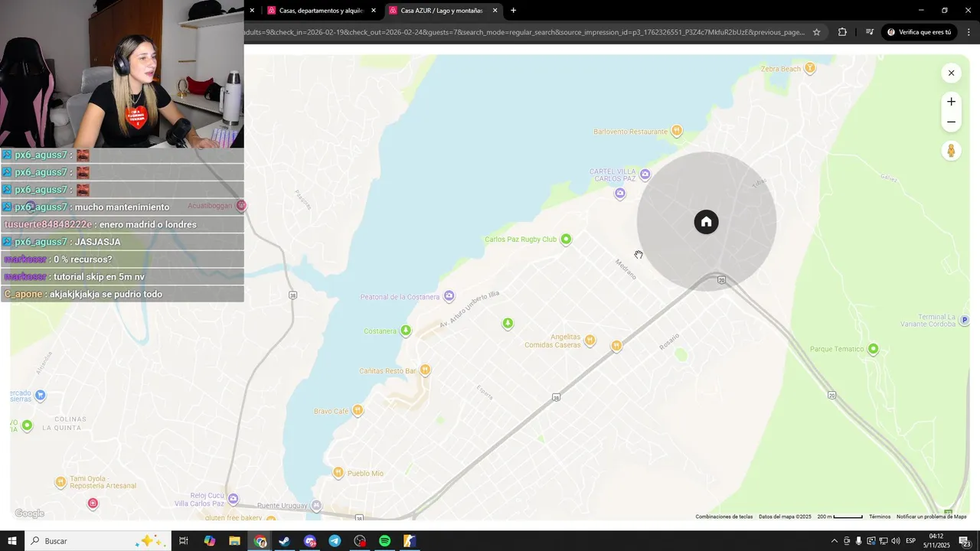Select Carlos Paz Rugby Club green marker
This screenshot has width=980, height=551.
coord(566,240)
